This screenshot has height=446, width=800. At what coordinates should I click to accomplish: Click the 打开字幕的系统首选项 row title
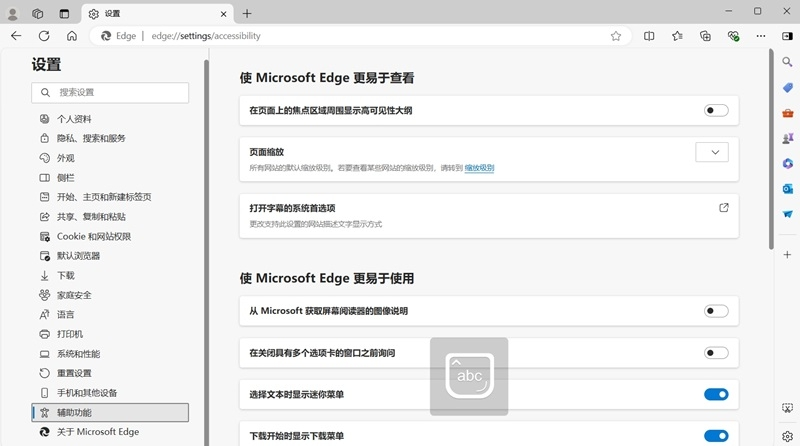point(292,208)
